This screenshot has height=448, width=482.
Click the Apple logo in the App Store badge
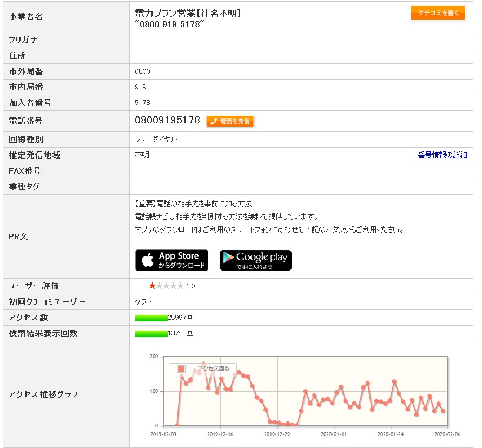click(148, 260)
